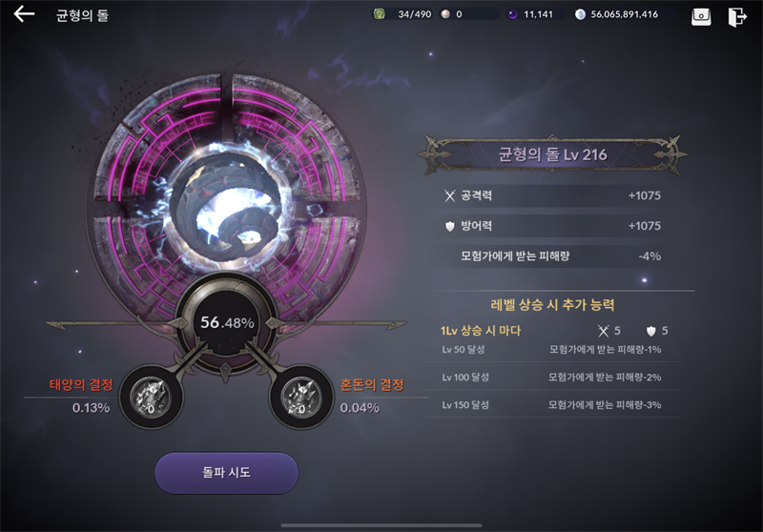Click the 균형의 돌 Lv 216 banner
The height and width of the screenshot is (532, 763).
pos(552,154)
